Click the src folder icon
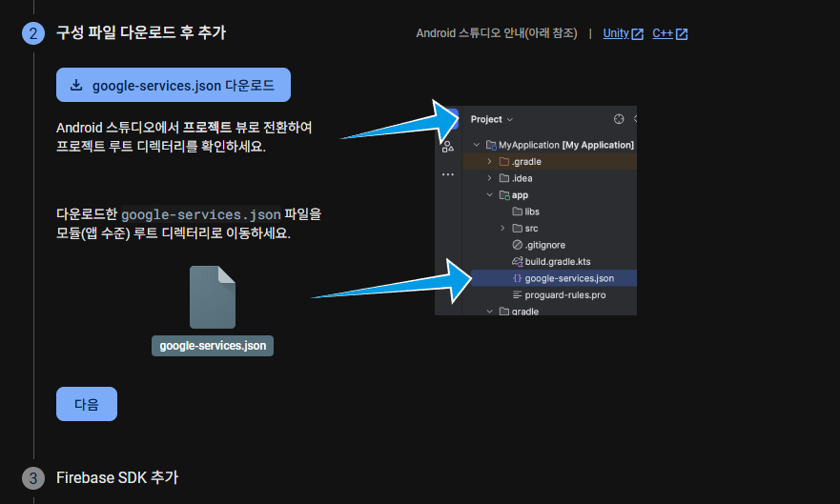Screen dimensions: 840x504 517,229
